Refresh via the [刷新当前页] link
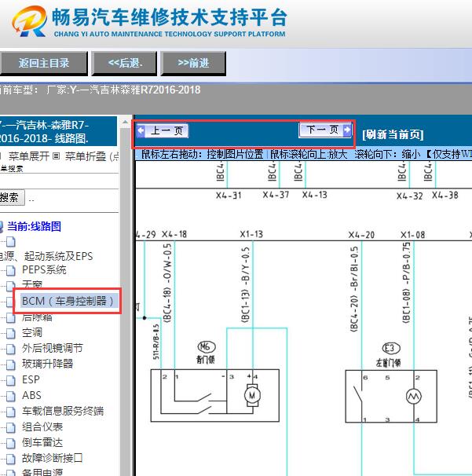This screenshot has height=476, width=472. click(393, 134)
